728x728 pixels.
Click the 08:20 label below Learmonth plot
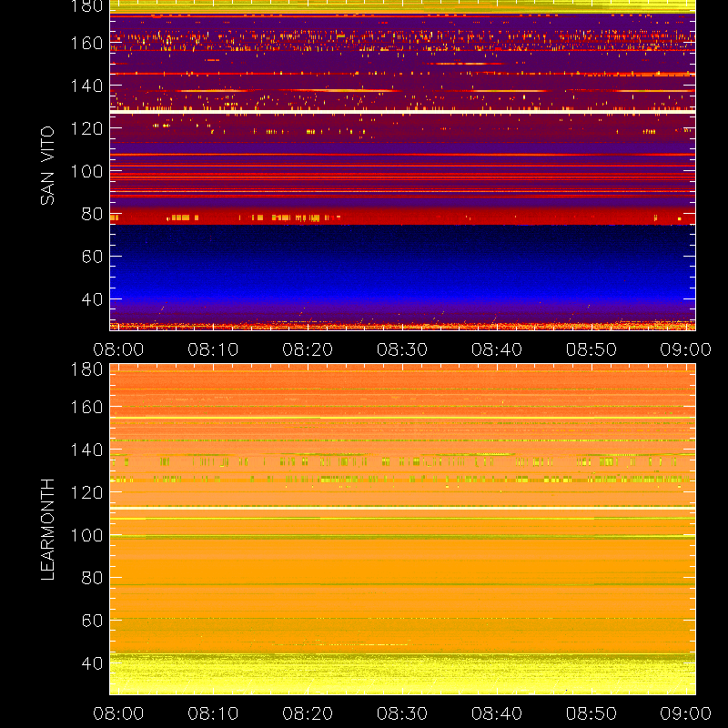coord(308,713)
